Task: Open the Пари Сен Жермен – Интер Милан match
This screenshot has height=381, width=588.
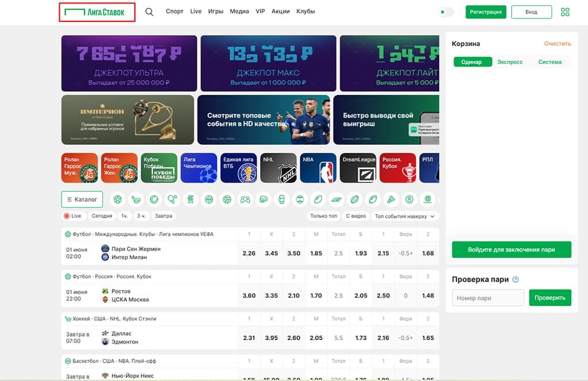Action: tap(150, 253)
